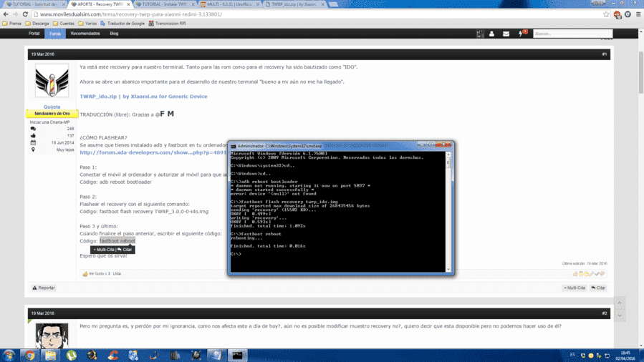644x362 pixels.
Task: Click Multi-Cita in the selection popup
Action: coord(103,250)
